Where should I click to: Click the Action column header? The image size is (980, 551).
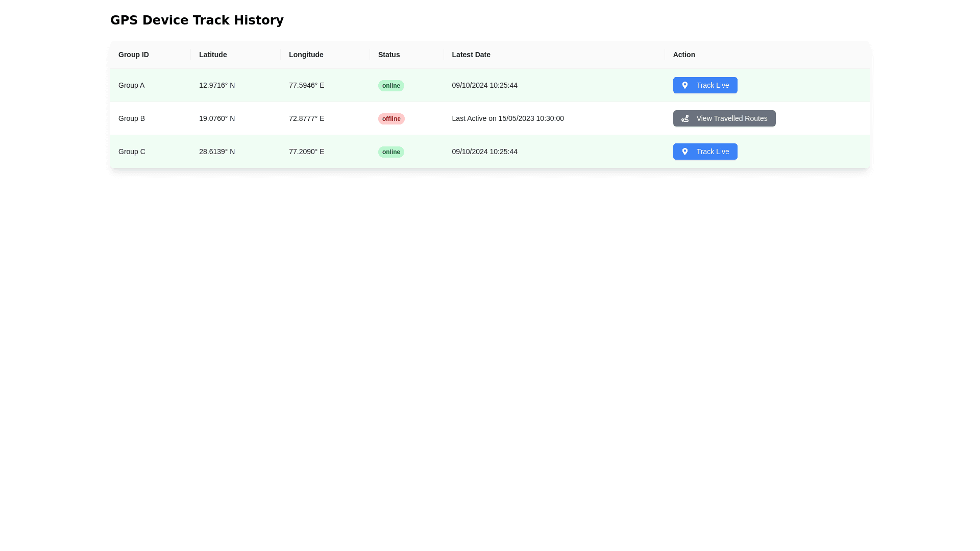pos(683,55)
